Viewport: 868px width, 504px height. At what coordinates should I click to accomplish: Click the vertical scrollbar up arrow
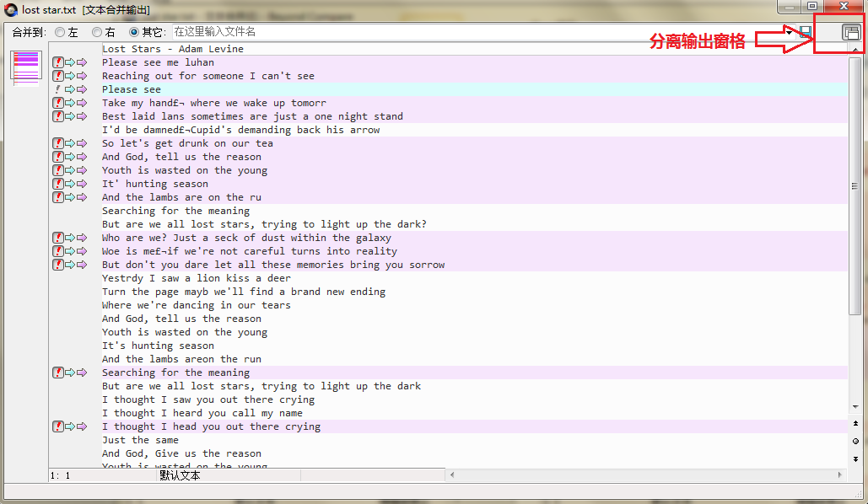[855, 50]
